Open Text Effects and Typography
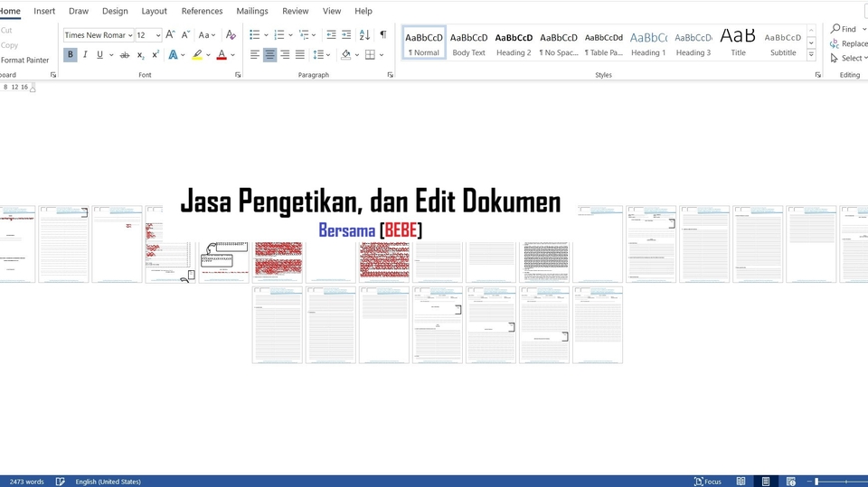This screenshot has height=487, width=868. (174, 55)
